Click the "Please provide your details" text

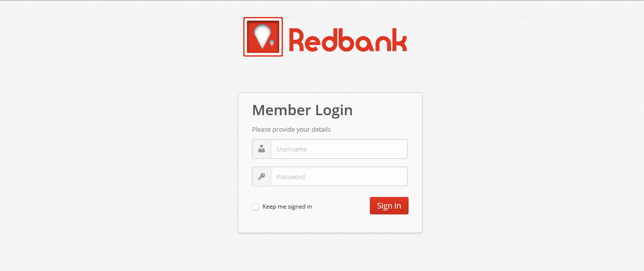click(291, 130)
